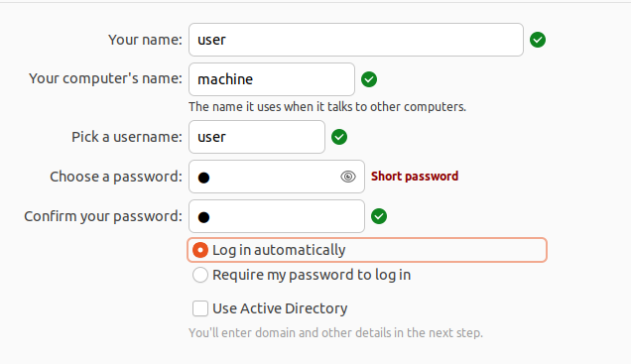Click the Short password warning text
Image resolution: width=631 pixels, height=364 pixels.
[415, 177]
